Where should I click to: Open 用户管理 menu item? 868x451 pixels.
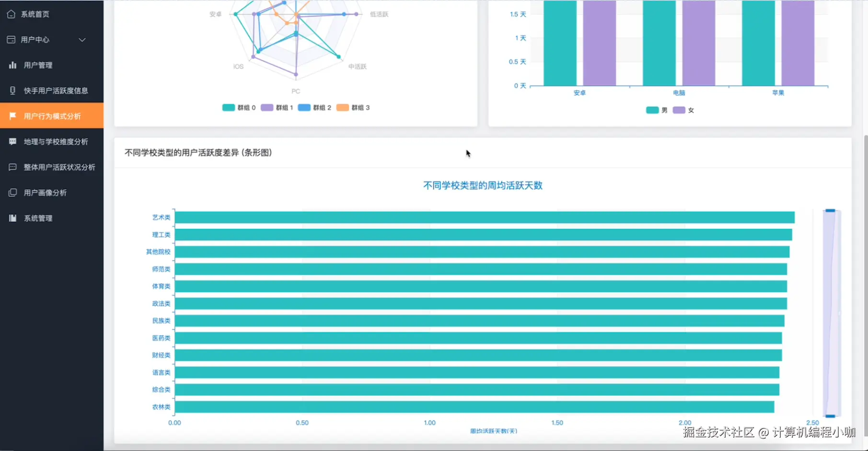tap(52, 65)
